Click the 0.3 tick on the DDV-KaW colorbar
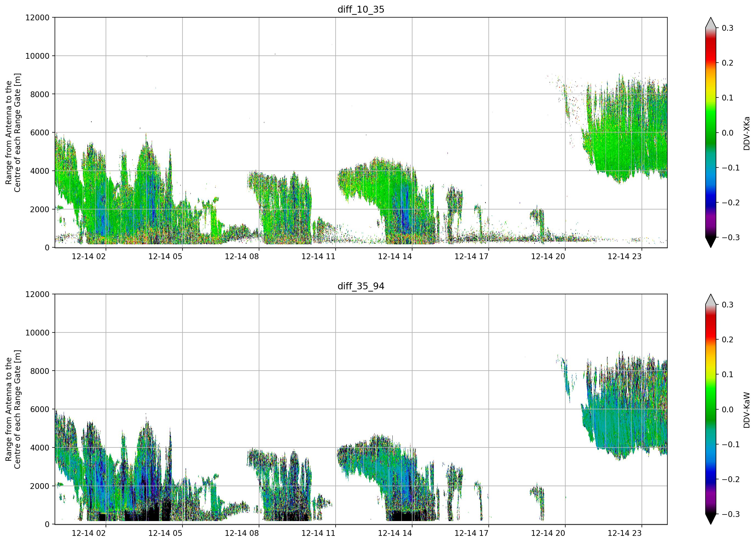The height and width of the screenshot is (543, 756). pyautogui.click(x=727, y=305)
